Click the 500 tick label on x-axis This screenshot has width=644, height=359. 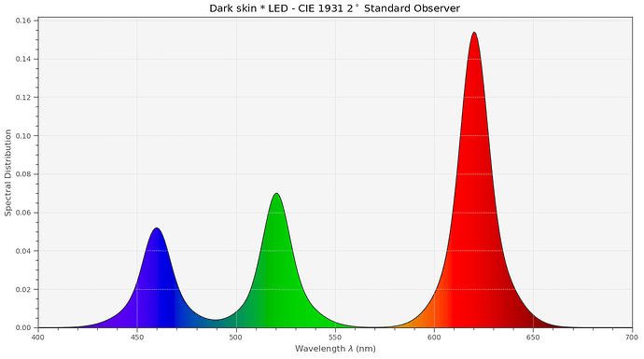tap(236, 338)
